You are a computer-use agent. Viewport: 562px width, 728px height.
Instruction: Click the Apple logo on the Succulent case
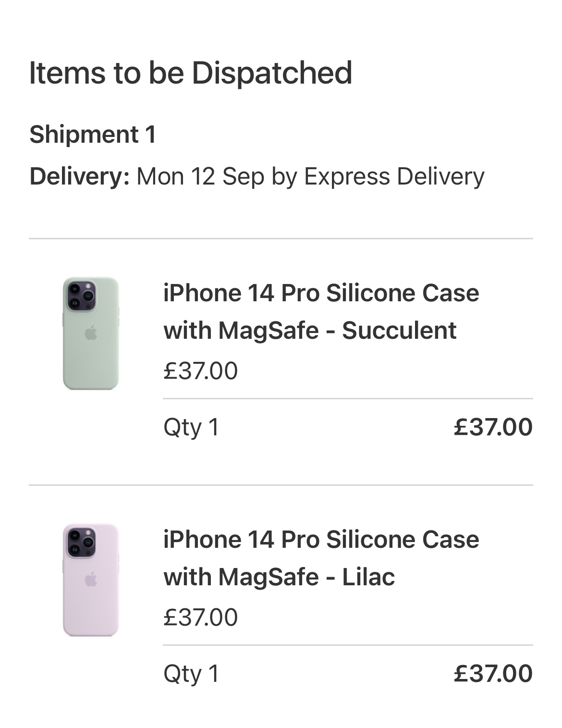tap(91, 333)
